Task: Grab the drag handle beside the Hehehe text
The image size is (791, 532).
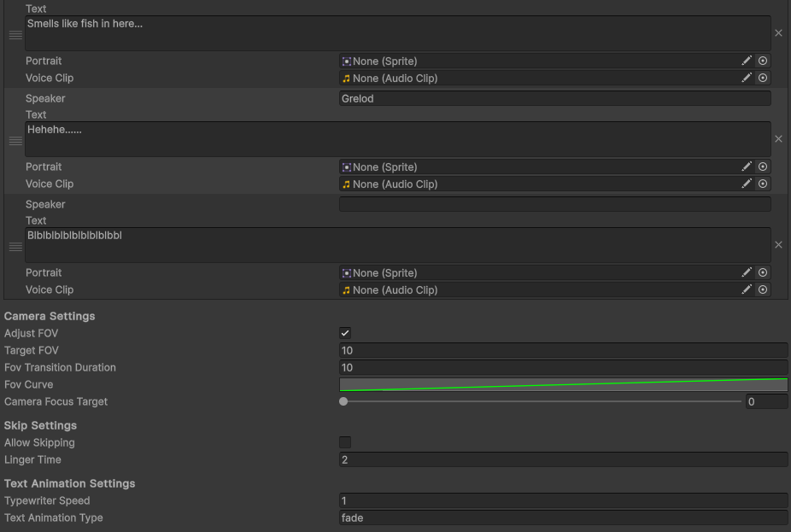Action: [x=15, y=141]
